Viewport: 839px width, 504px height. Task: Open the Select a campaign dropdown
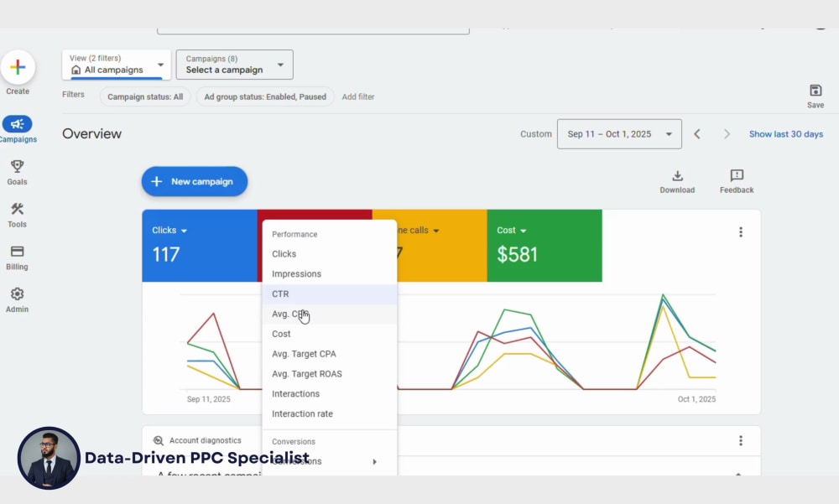click(x=234, y=65)
